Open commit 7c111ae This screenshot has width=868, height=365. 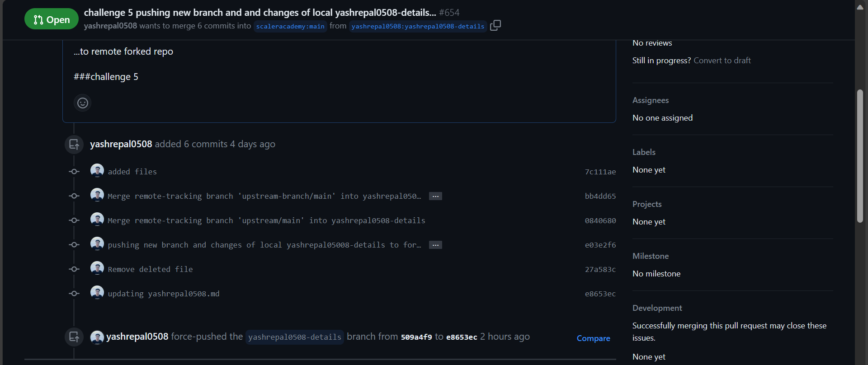click(x=600, y=172)
